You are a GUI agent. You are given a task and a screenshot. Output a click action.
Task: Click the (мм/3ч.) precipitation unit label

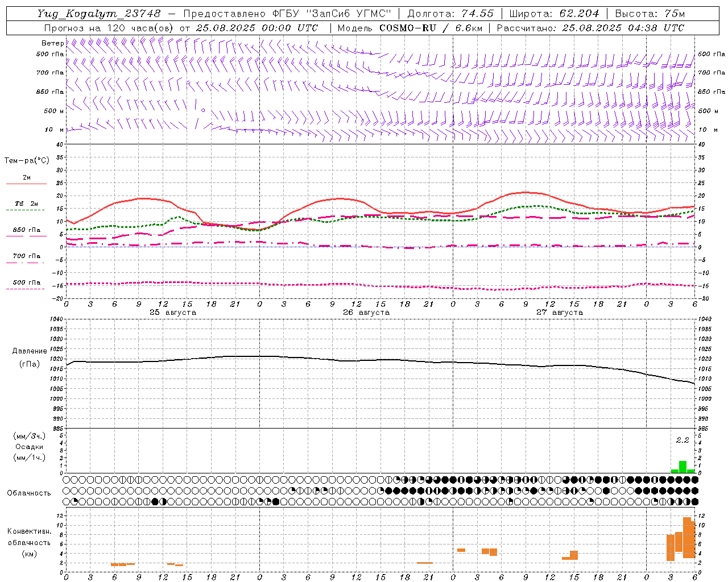(x=30, y=436)
